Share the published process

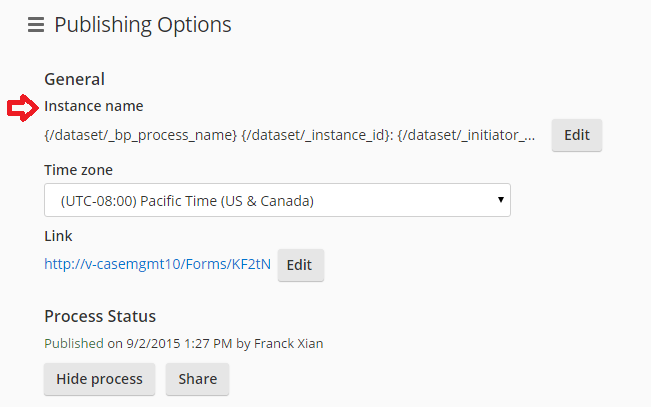click(x=197, y=379)
